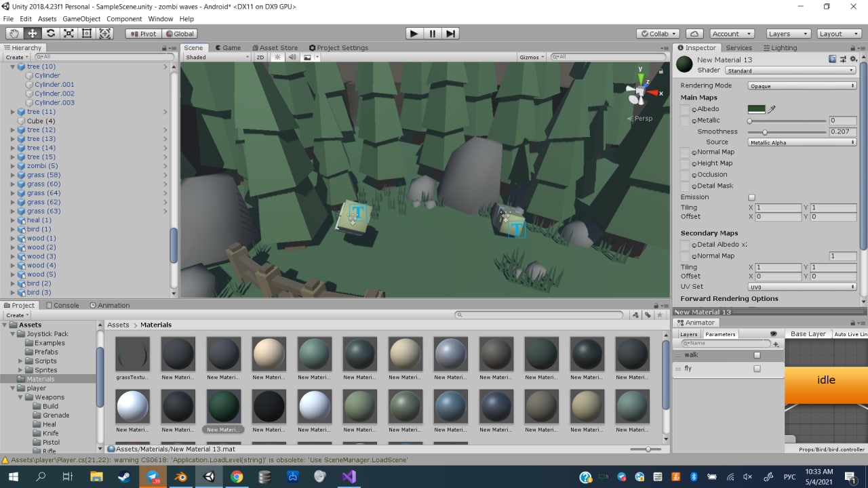Select the combined Transform tool
The height and width of the screenshot is (488, 868).
coord(105,33)
